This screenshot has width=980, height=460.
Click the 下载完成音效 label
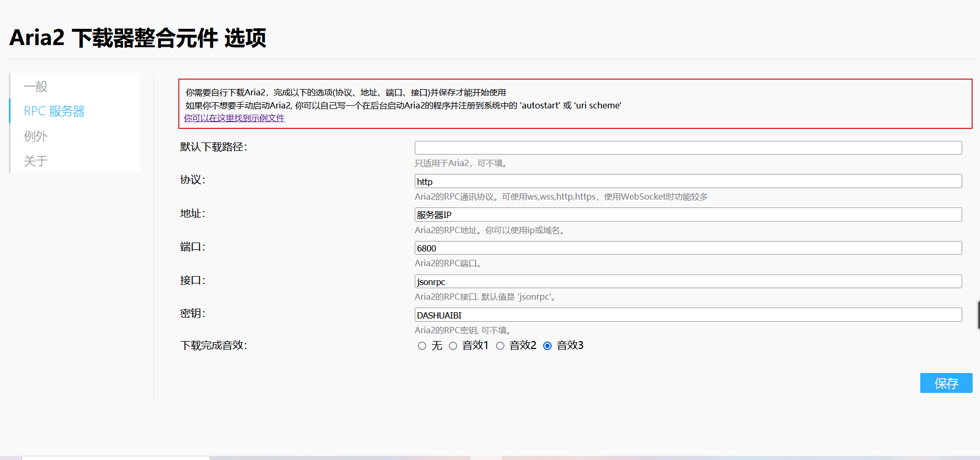coord(213,346)
